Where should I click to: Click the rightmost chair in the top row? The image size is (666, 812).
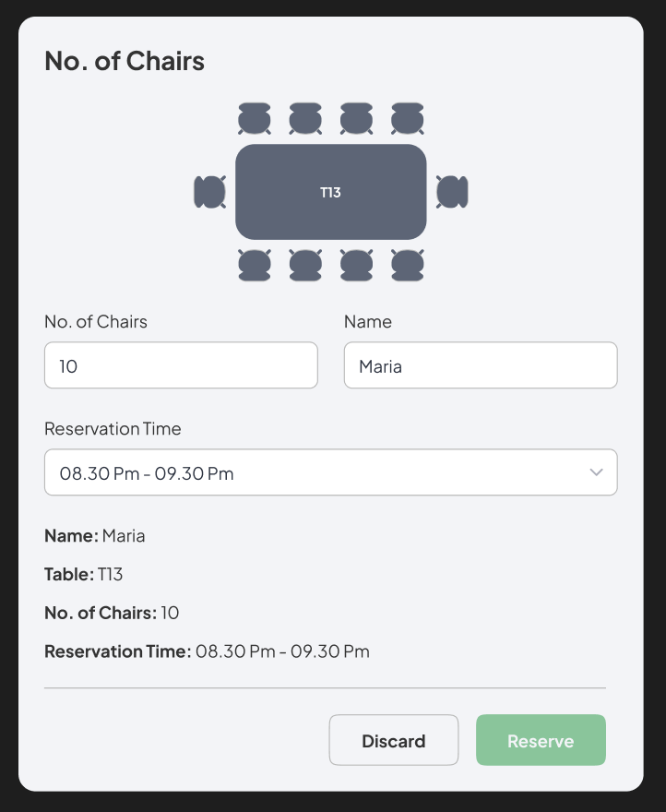(x=407, y=118)
